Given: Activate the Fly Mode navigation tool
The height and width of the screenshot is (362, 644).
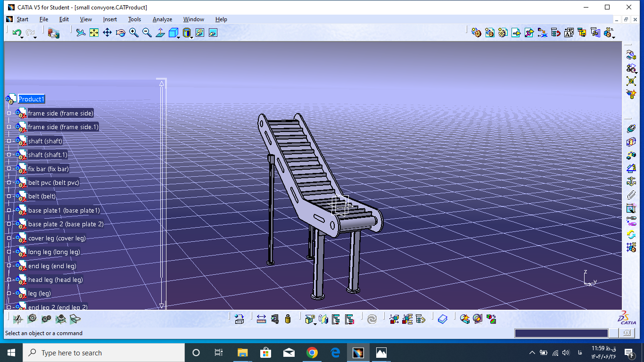Looking at the screenshot, I should (81, 33).
